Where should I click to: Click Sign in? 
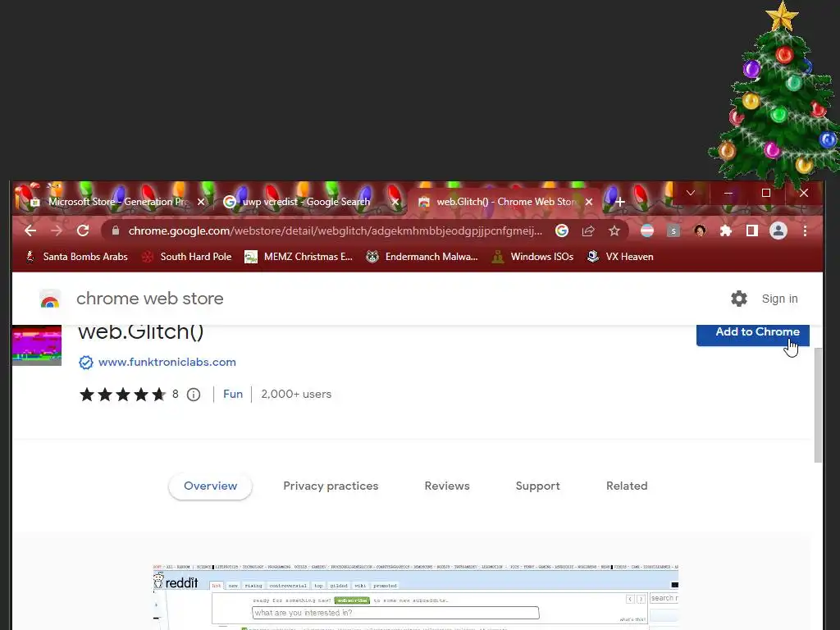point(779,299)
